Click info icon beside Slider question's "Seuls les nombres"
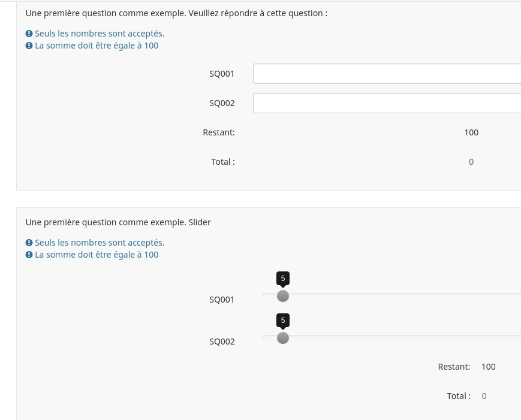 [29, 243]
